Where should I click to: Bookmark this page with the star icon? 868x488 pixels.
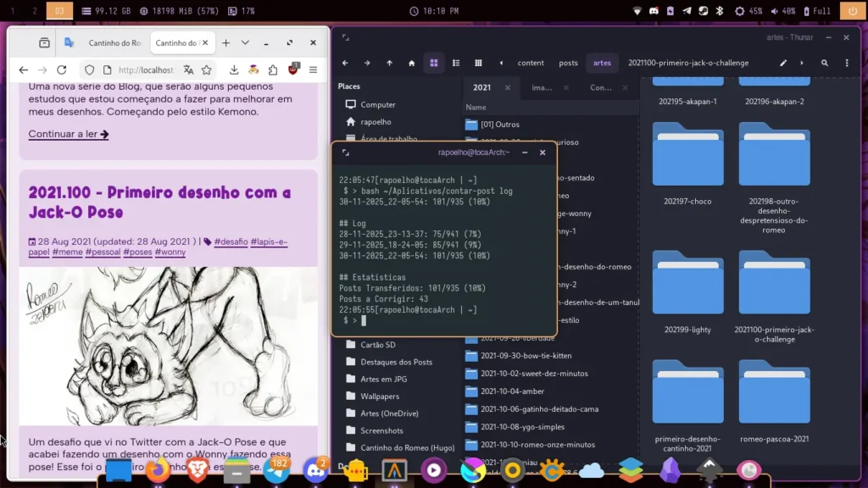207,70
